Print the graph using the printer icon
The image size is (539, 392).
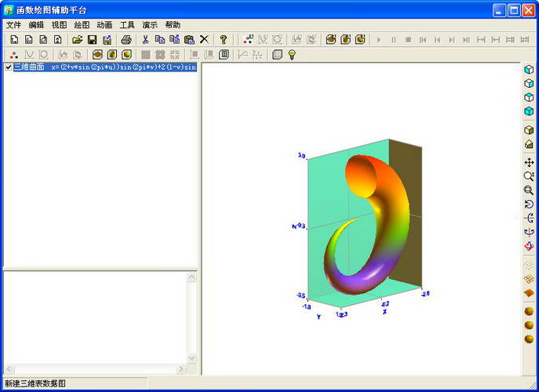(x=126, y=39)
